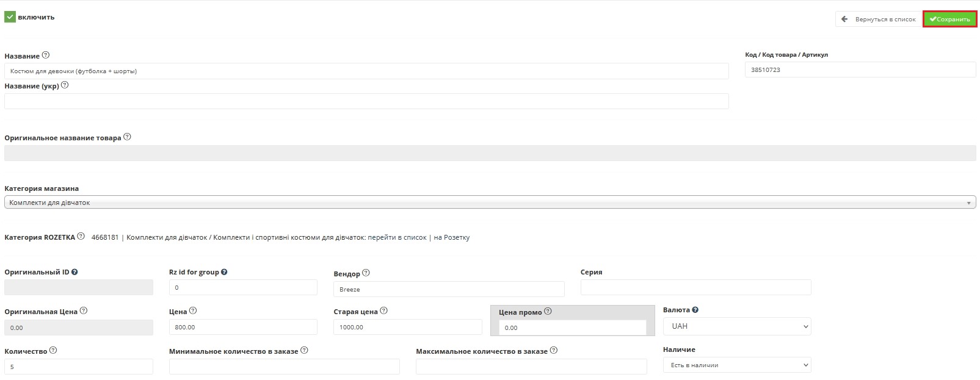Click the Количество field with value 5

(x=79, y=367)
